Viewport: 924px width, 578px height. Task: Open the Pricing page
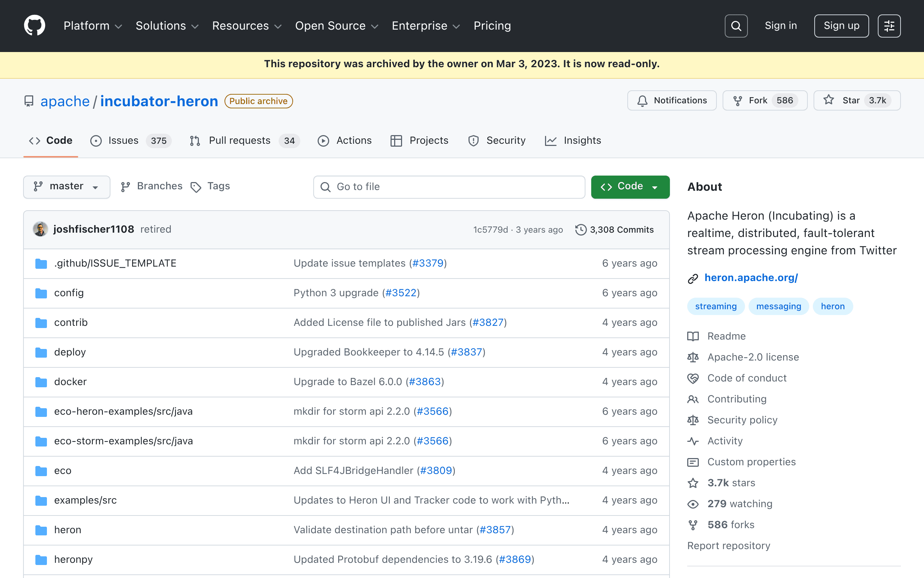pos(492,26)
